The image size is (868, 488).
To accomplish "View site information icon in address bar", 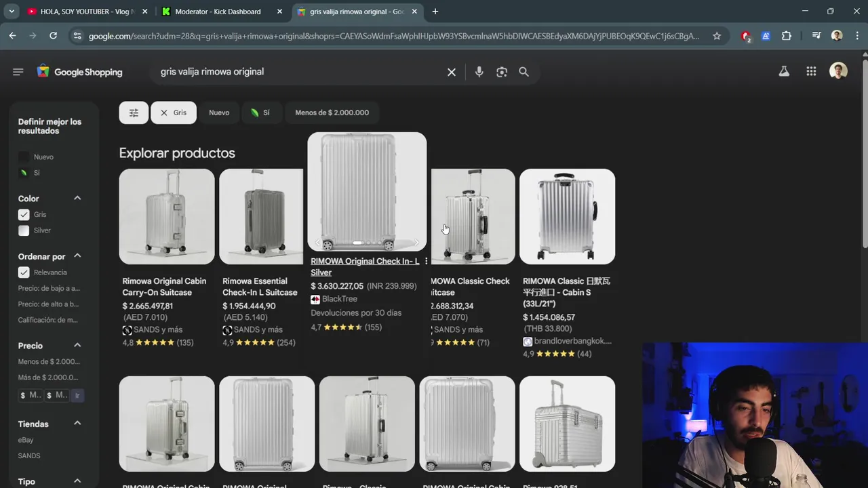I will tap(77, 36).
